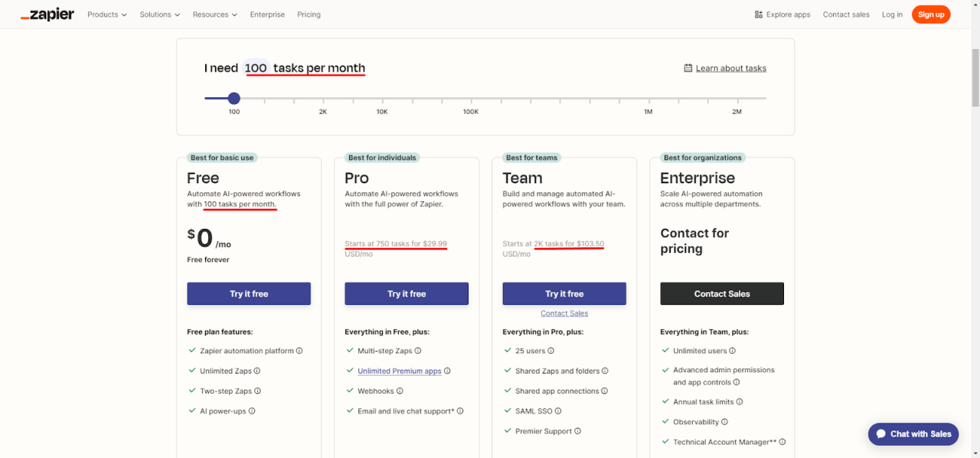
Task: Expand the Resources dropdown menu
Action: pyautogui.click(x=215, y=15)
